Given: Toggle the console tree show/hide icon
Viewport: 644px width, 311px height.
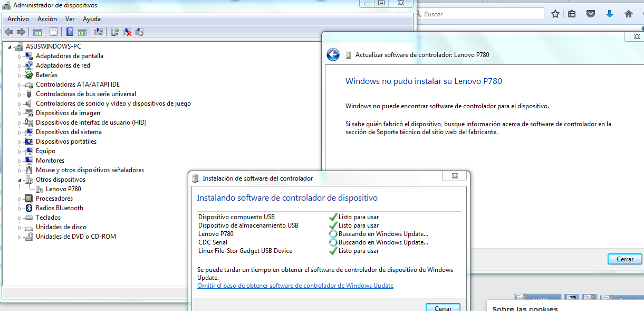Looking at the screenshot, I should click(37, 32).
